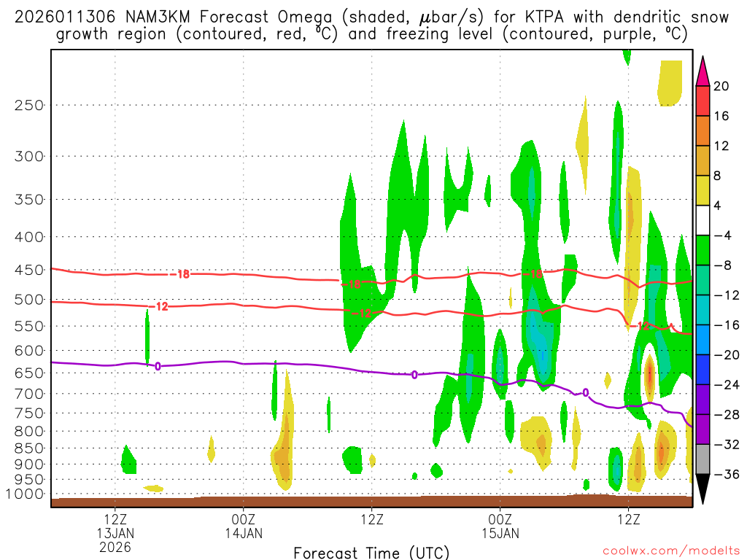Click the 550 pressure level label
Viewport: 747px width, 560px height.
pyautogui.click(x=29, y=326)
